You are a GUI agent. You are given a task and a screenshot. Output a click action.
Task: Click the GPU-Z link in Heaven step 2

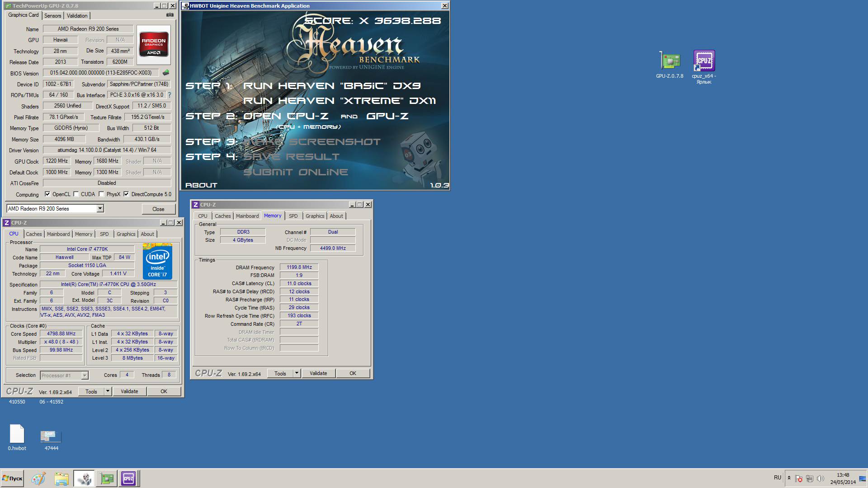click(x=387, y=116)
